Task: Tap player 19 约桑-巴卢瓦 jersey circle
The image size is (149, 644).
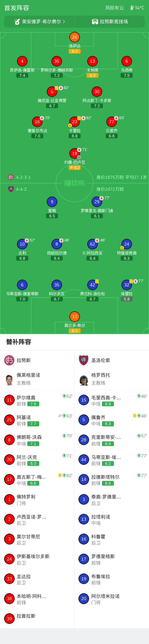Action: click(75, 153)
